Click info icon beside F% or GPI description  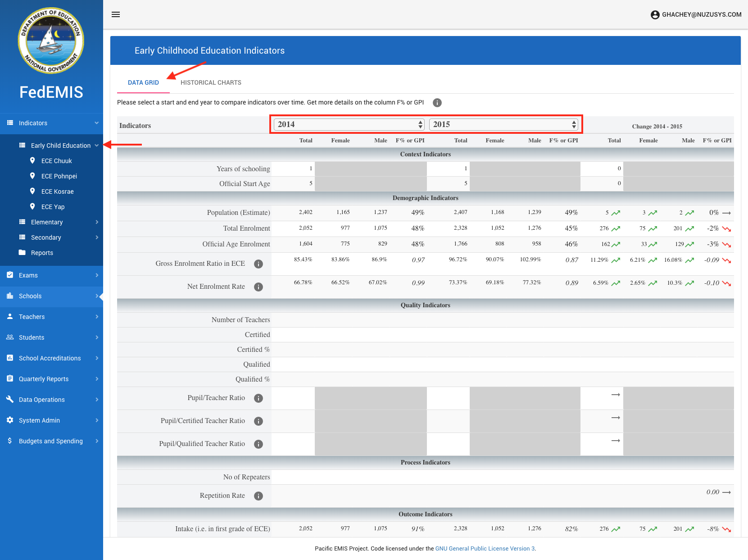point(437,103)
